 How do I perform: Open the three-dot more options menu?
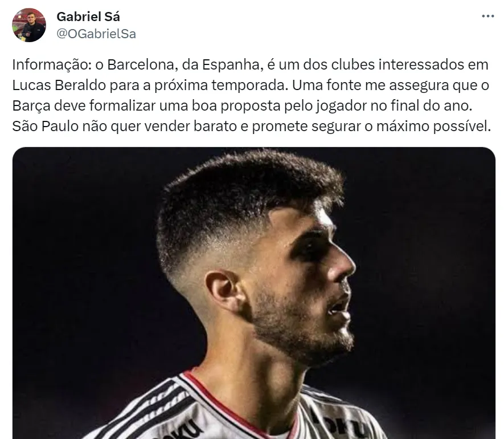(x=487, y=16)
